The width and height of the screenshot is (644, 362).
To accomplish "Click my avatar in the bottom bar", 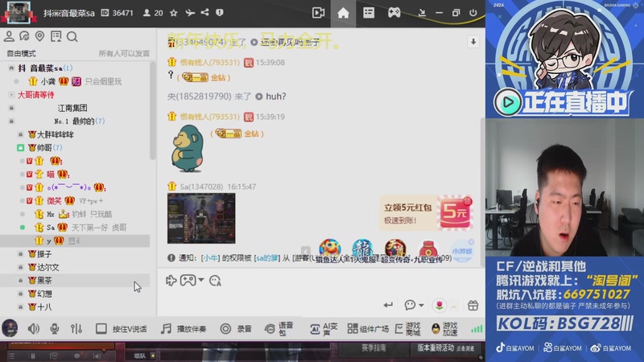I will [10, 328].
